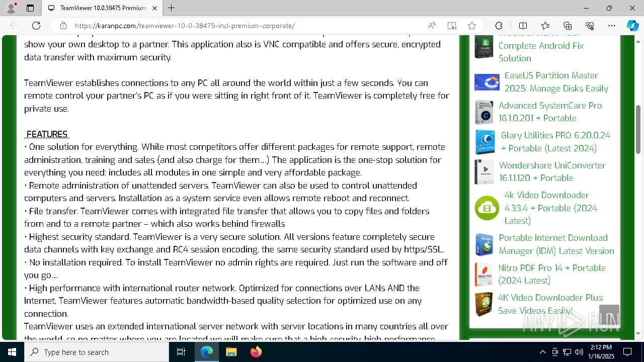Screen dimensions: 644x362
Task: Close the TeamViewer 10.0.38475 tab
Action: click(x=155, y=8)
